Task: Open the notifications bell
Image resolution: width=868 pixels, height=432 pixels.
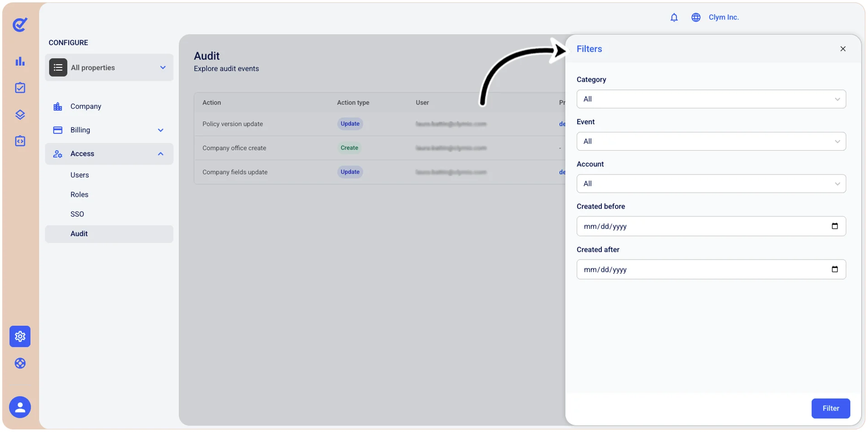Action: pos(674,17)
